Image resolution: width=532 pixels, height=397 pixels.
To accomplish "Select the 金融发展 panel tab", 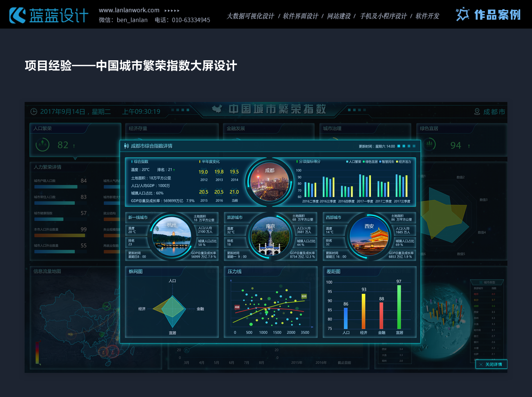I will click(x=236, y=128).
